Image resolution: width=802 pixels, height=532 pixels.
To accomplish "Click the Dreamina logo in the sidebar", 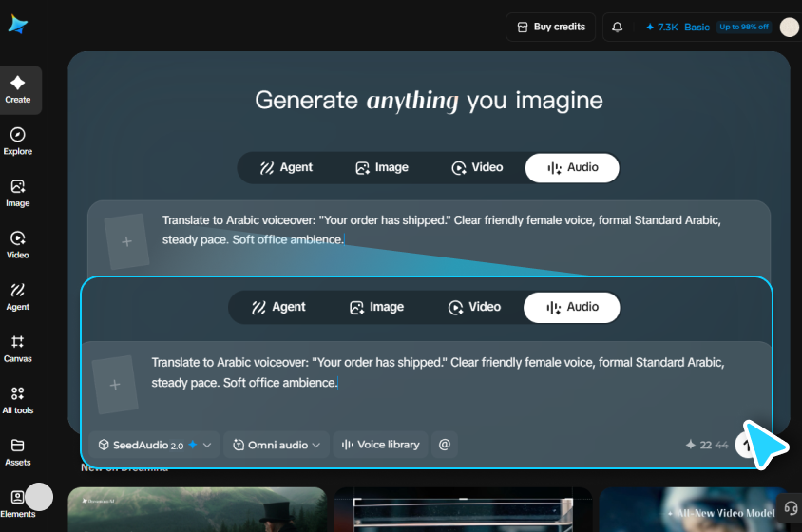I will [18, 25].
